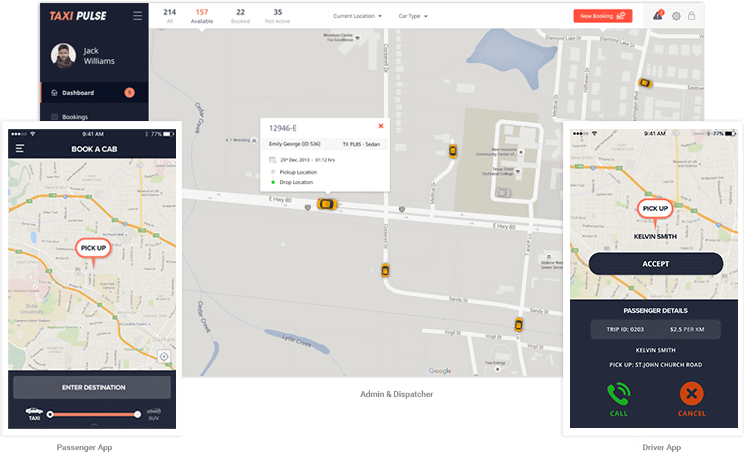This screenshot has height=452, width=745.
Task: Open the Current Location dropdown
Action: point(357,16)
